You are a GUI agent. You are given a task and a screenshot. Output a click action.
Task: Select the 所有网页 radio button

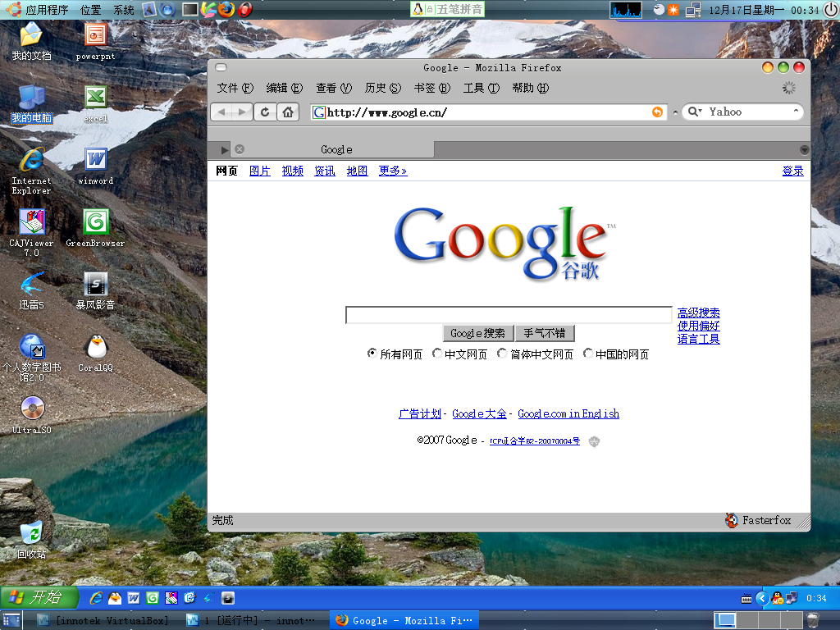tap(372, 353)
